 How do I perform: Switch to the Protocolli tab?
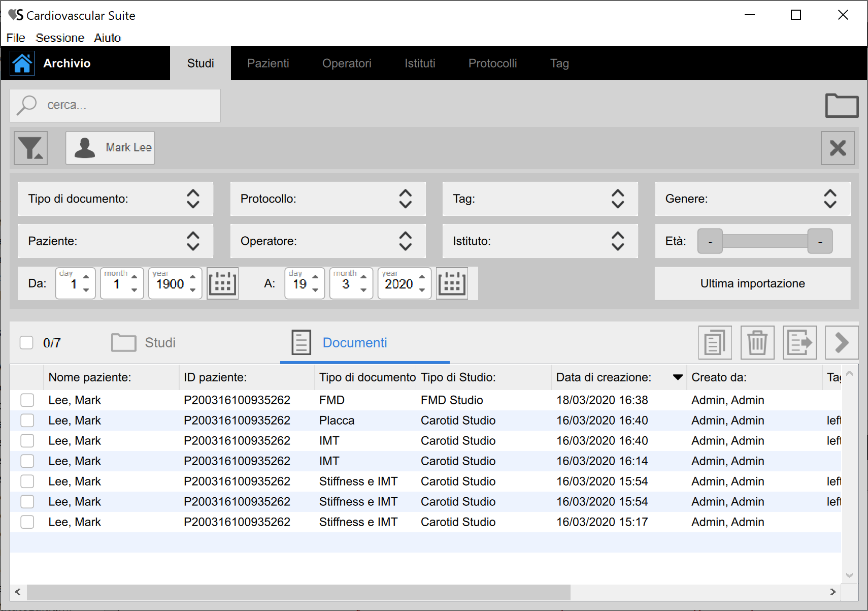coord(492,63)
